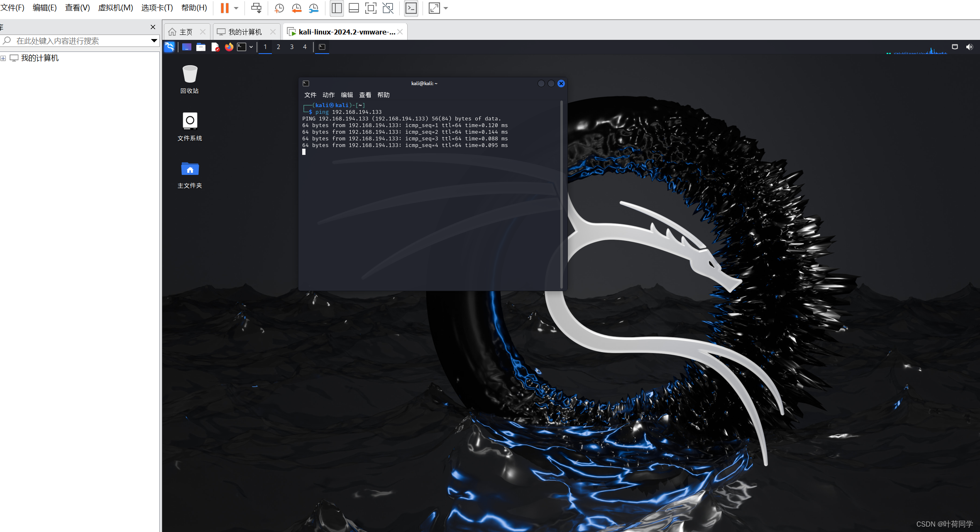Open terminal 编辑 menu
This screenshot has height=532, width=980.
pos(347,95)
